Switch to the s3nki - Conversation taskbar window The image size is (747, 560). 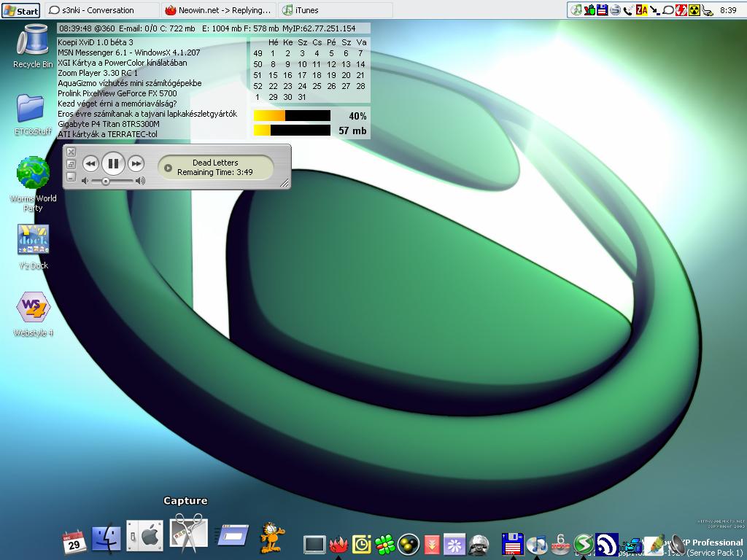click(x=101, y=10)
